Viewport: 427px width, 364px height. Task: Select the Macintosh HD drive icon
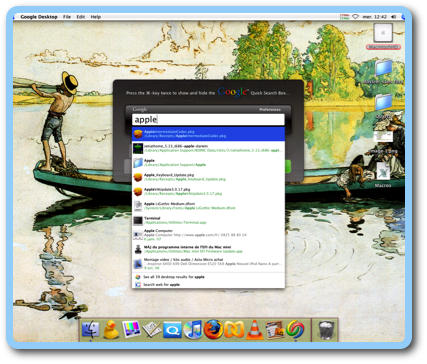383,33
